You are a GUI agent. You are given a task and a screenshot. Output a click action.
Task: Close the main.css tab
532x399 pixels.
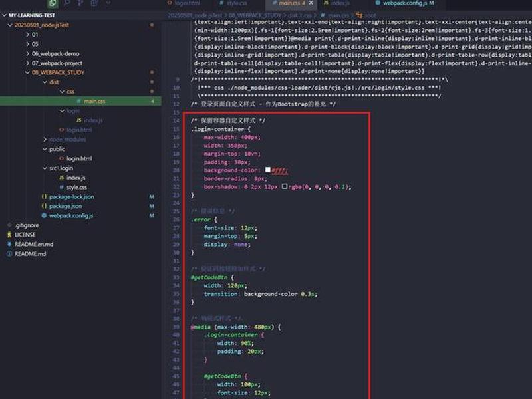311,3
